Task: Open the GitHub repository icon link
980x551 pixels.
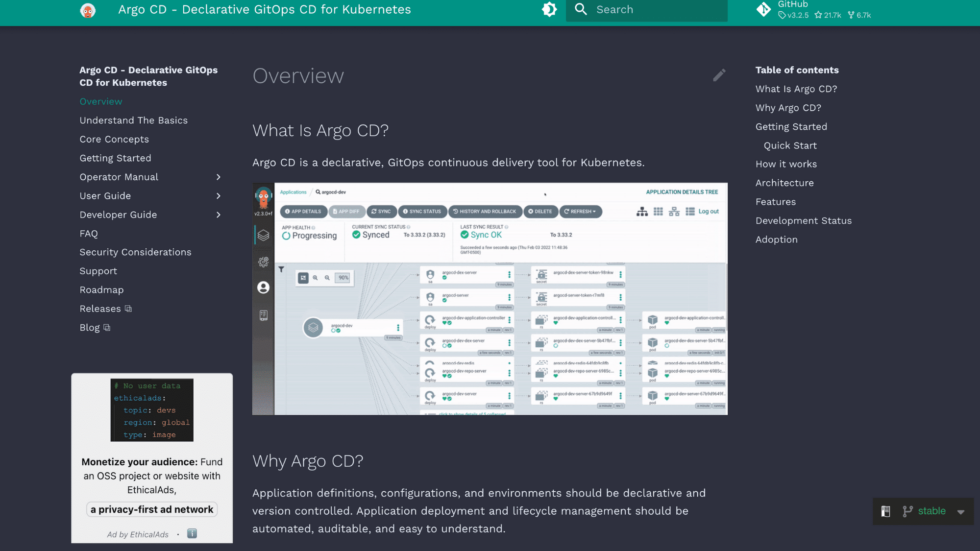Action: (763, 9)
